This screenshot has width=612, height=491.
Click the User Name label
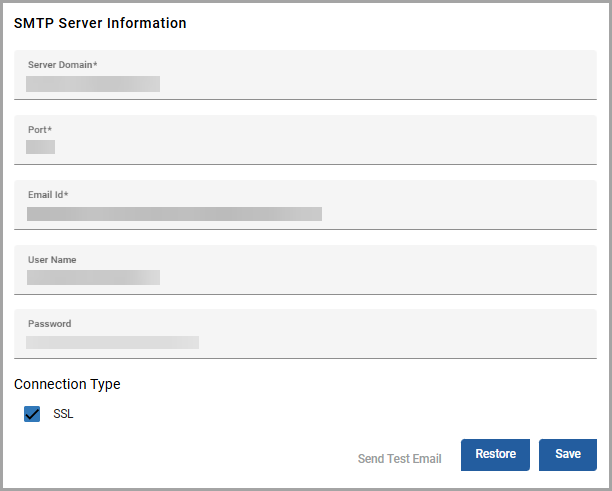pyautogui.click(x=52, y=260)
